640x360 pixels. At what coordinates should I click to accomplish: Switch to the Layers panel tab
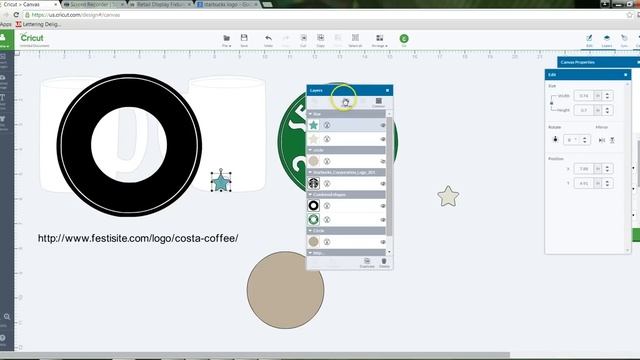pyautogui.click(x=607, y=40)
